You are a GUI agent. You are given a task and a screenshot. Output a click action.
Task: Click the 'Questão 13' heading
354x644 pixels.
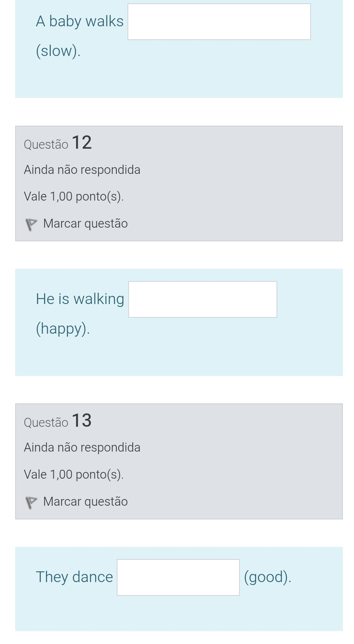coord(57,421)
